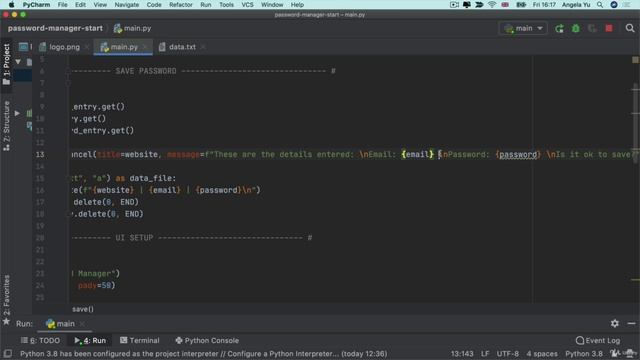Fold the SAVE PASSWORD region in gutter
The image size is (640, 360).
tap(68, 71)
